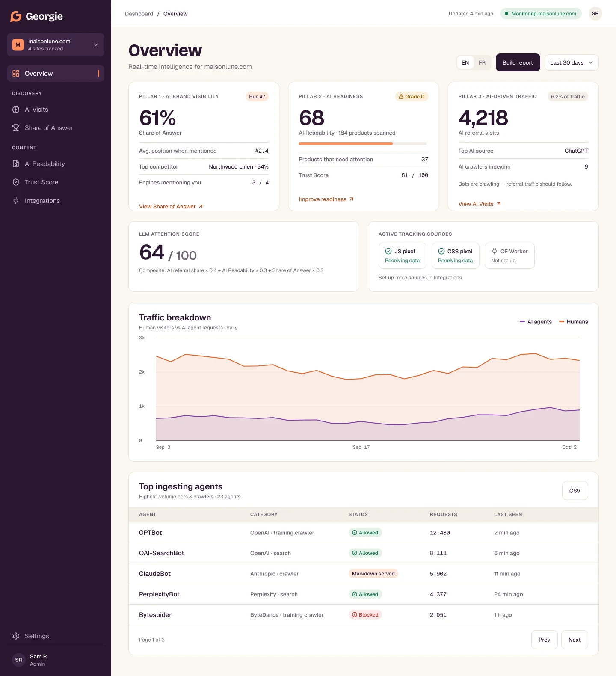Toggle Humans series in chart legend
The height and width of the screenshot is (676, 616).
click(x=574, y=322)
